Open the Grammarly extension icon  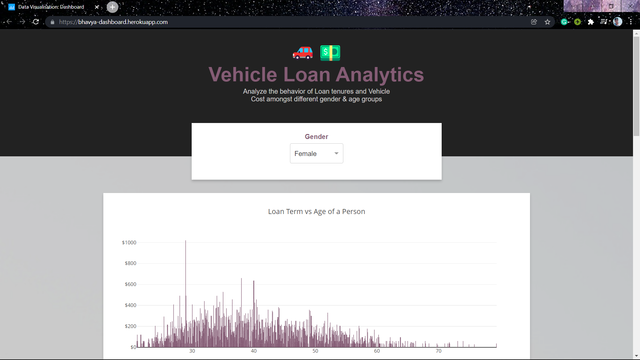coord(564,22)
